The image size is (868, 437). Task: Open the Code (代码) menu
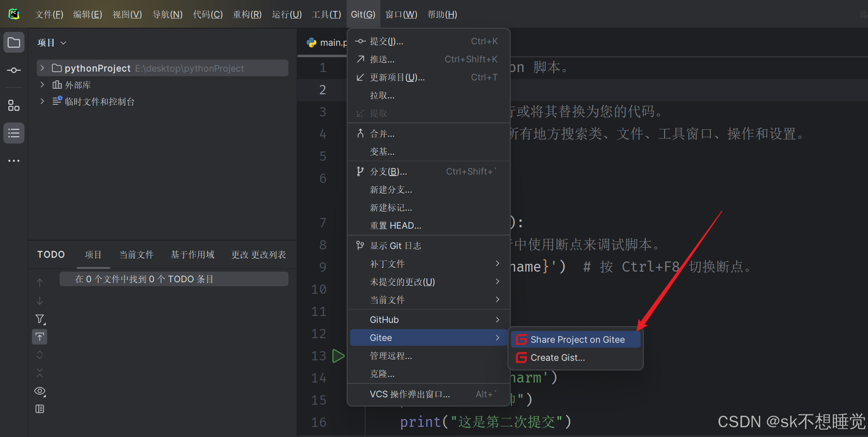(208, 14)
